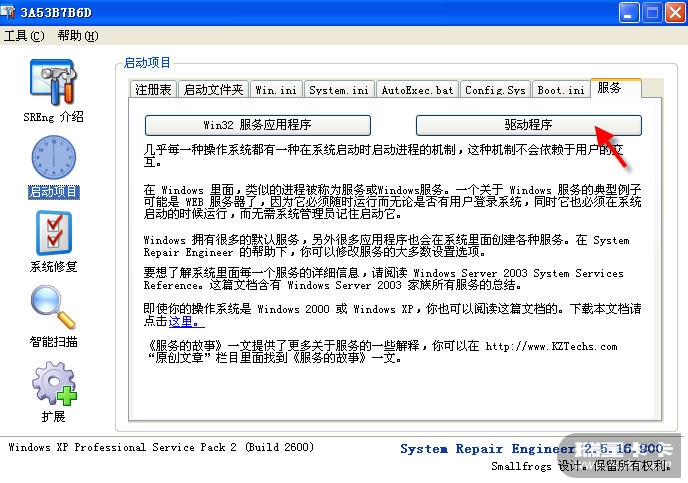Click the 驱动程序 button

coord(528,125)
